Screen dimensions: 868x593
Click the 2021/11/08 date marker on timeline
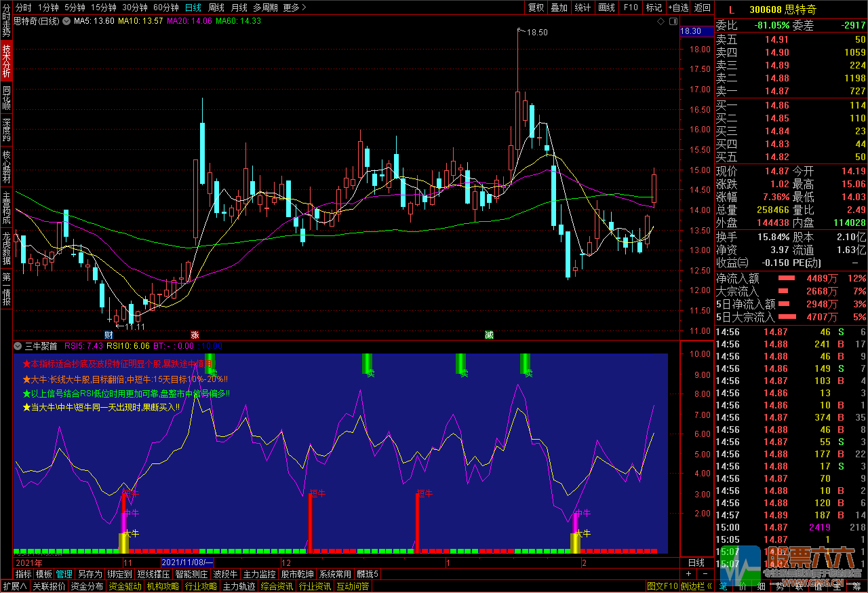coord(187,562)
